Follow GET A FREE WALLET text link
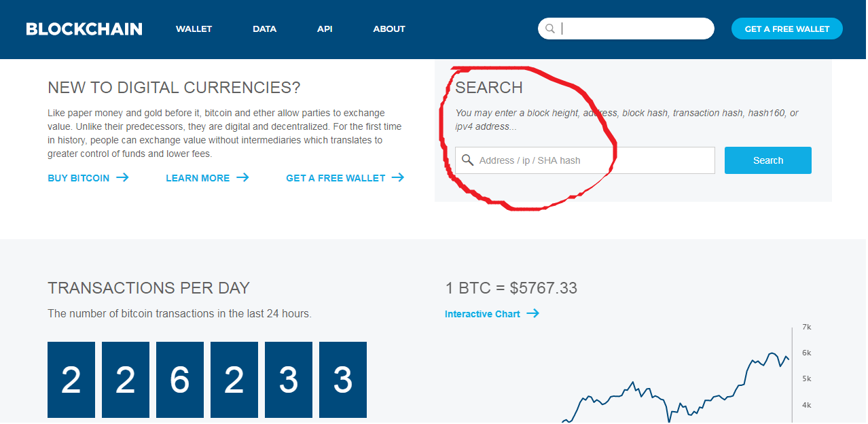The image size is (868, 424). point(336,178)
